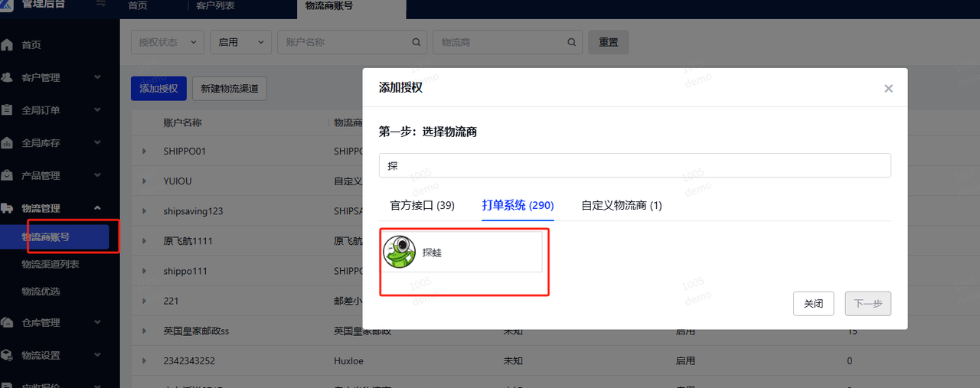
Task: Click the carrier search input containing 探
Action: tap(634, 165)
